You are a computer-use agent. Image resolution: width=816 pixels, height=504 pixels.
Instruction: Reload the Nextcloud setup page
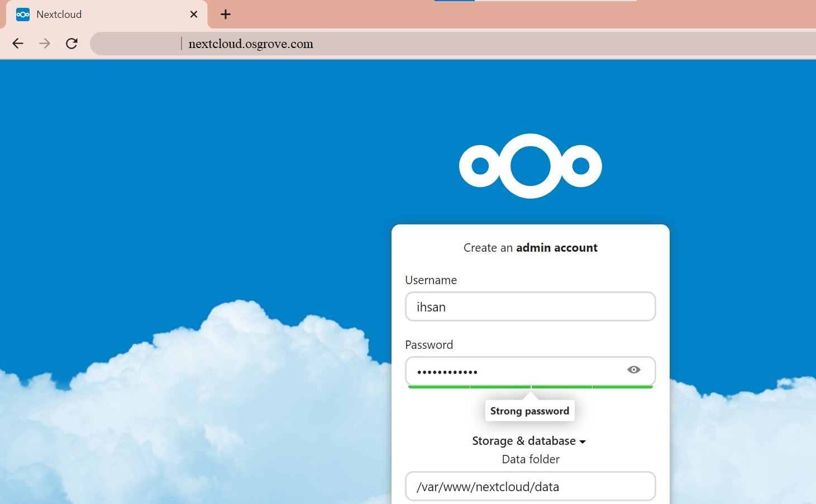(71, 43)
